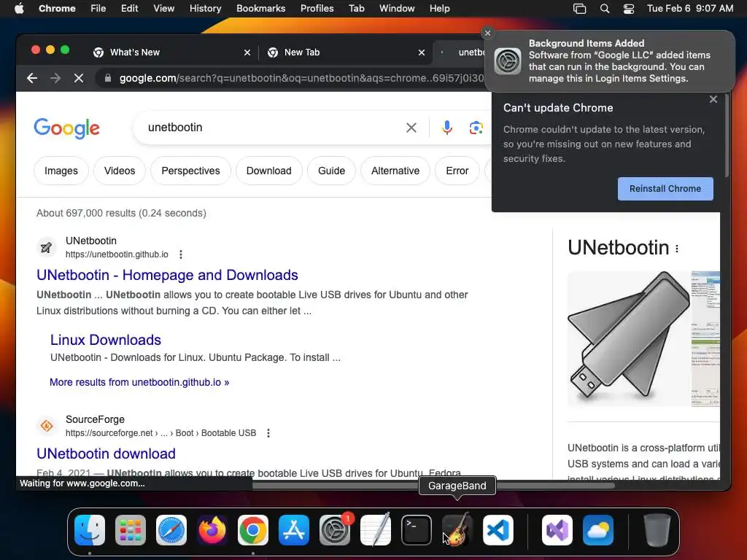Screen dimensions: 747x560
Task: Click the System Settings icon in the notification
Action: pos(508,61)
